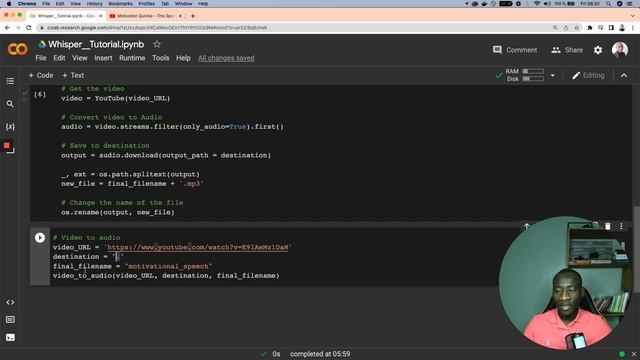Close the Motivation Quotes YouTube tab

point(180,16)
